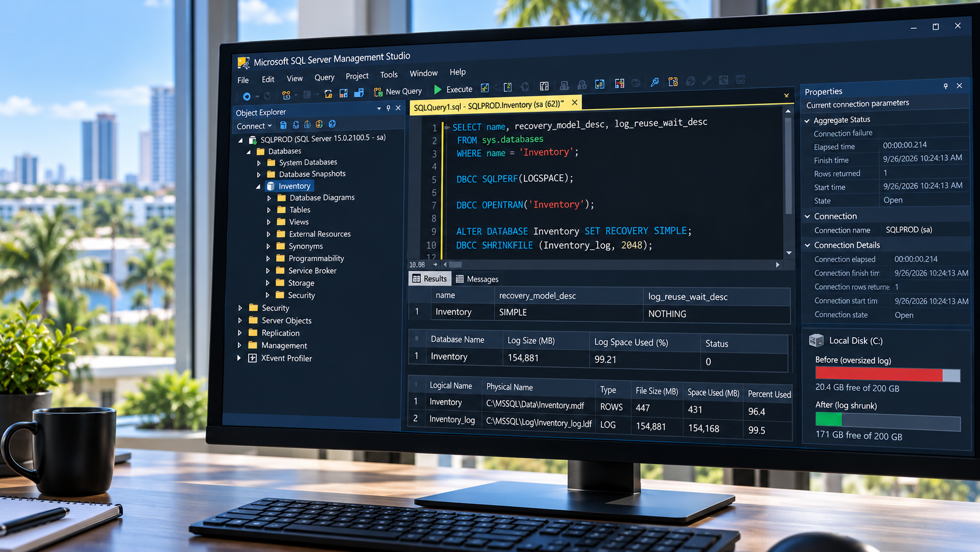The height and width of the screenshot is (552, 980).
Task: Open the Tools menu
Action: point(389,74)
